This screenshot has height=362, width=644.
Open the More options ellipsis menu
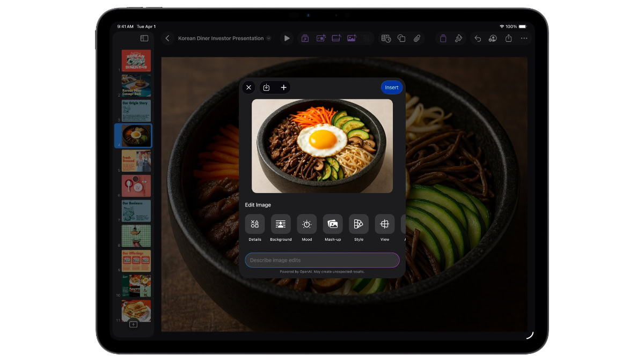tap(524, 38)
